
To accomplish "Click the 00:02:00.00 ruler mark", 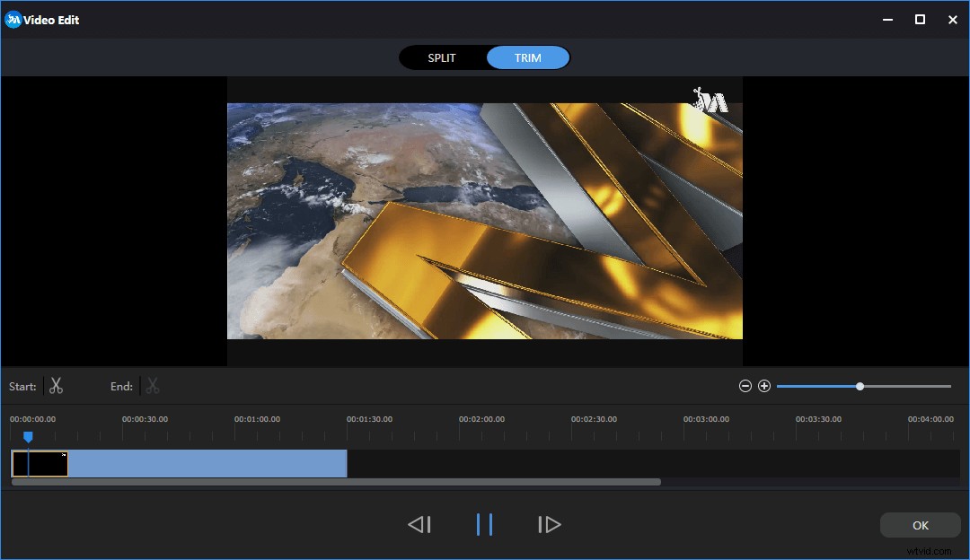I will click(x=482, y=418).
